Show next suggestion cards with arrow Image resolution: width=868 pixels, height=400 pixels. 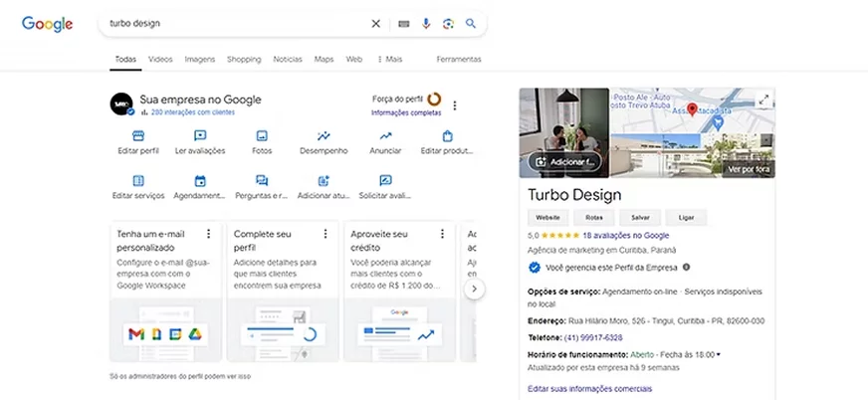(475, 290)
